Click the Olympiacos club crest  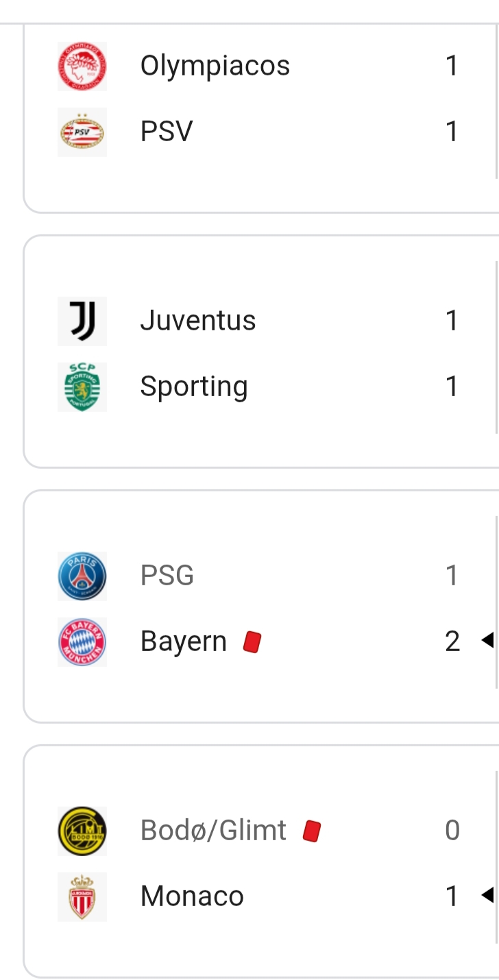click(x=82, y=66)
